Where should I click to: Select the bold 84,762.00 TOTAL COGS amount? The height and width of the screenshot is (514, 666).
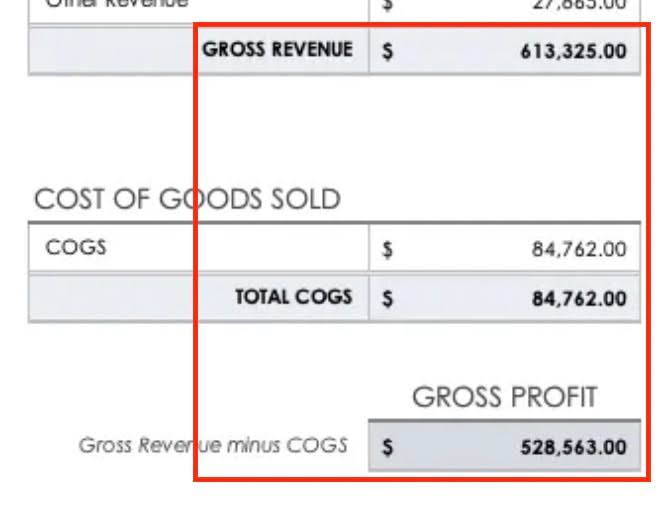click(579, 298)
